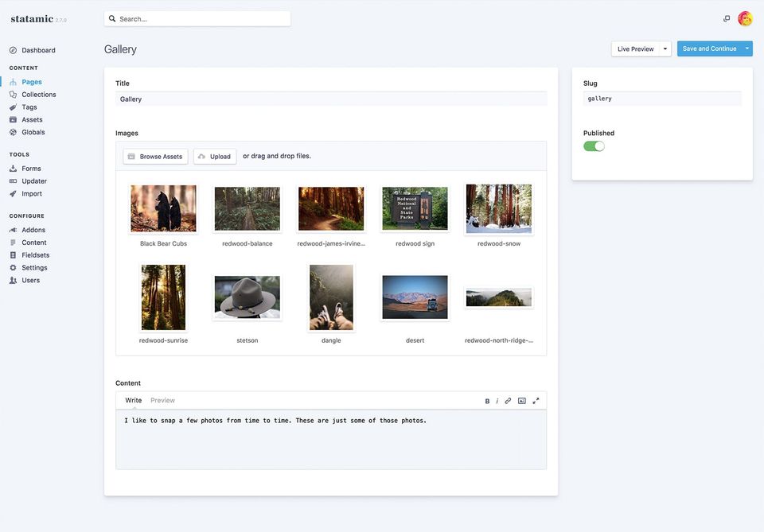The image size is (764, 532).
Task: Insert image asset in content editor
Action: (x=522, y=401)
